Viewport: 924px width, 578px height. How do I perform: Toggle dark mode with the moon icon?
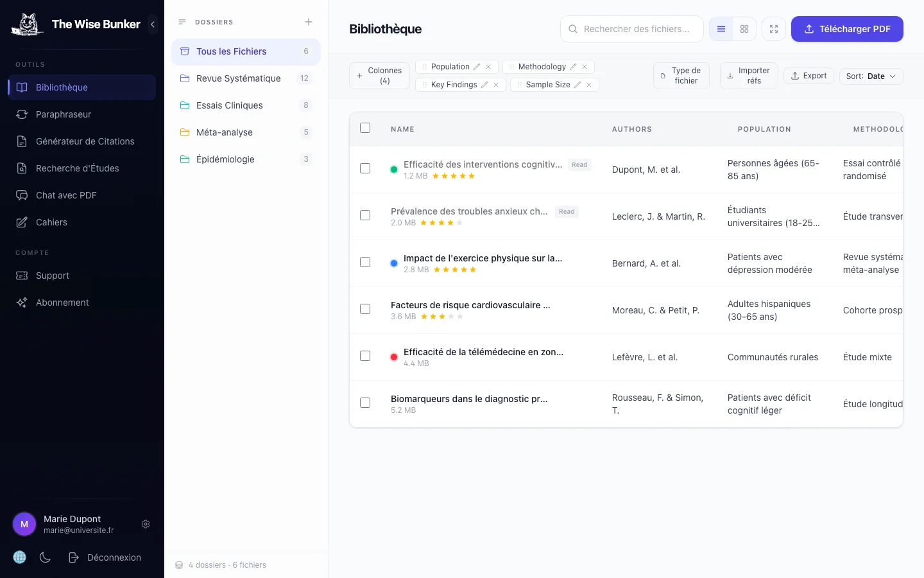pyautogui.click(x=45, y=557)
